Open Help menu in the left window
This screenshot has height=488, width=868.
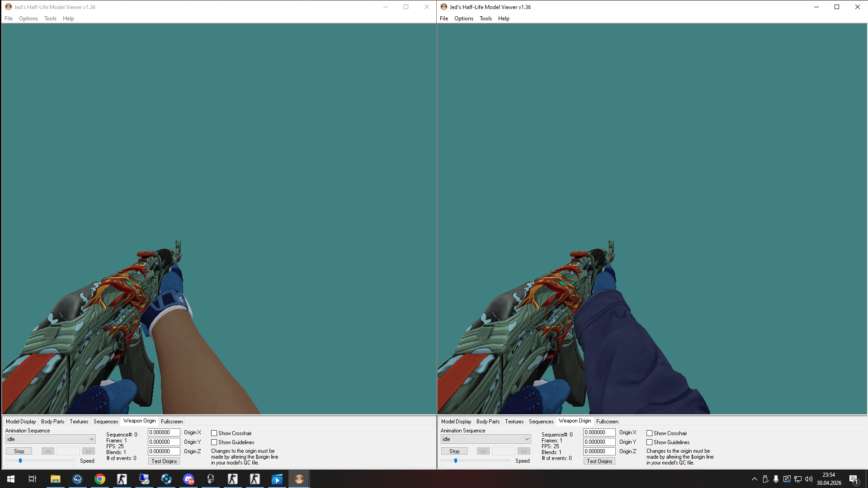click(x=68, y=19)
